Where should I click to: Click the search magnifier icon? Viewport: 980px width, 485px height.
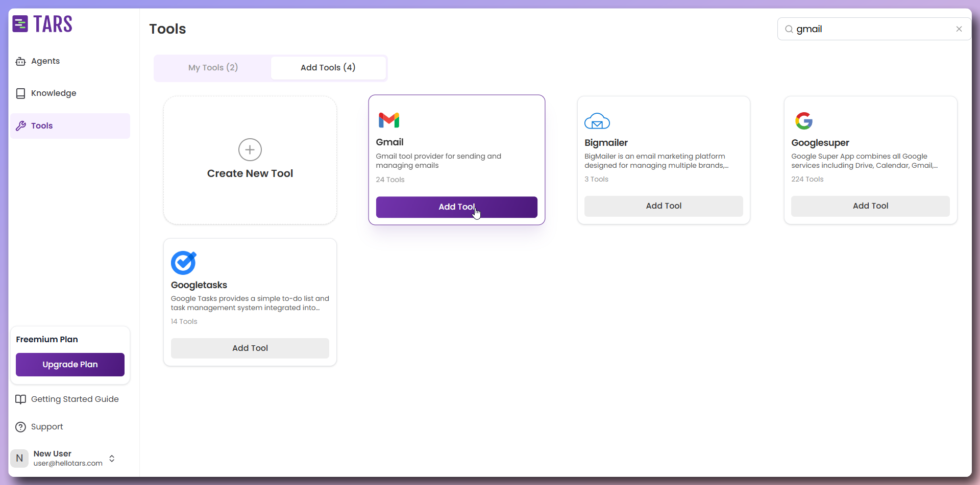point(789,29)
